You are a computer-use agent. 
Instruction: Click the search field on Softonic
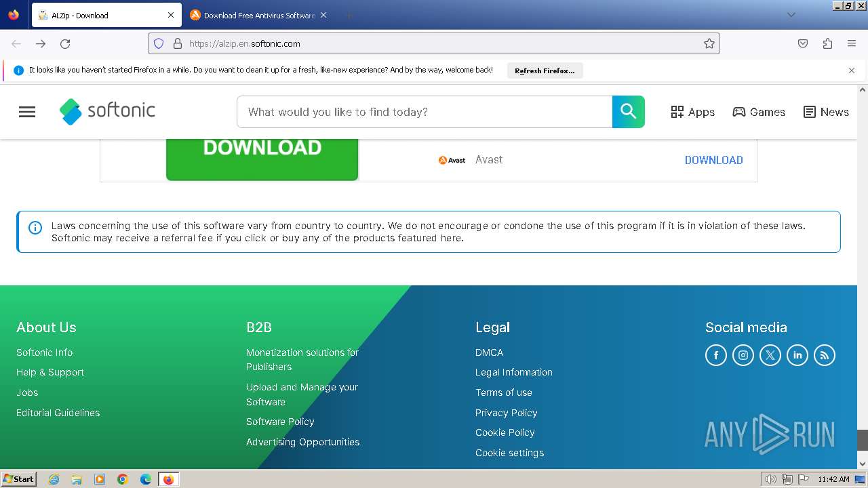pos(425,112)
